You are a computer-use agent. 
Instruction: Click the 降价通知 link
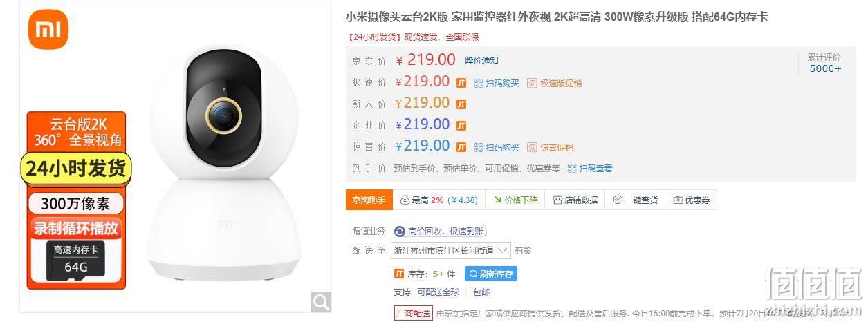(x=482, y=61)
